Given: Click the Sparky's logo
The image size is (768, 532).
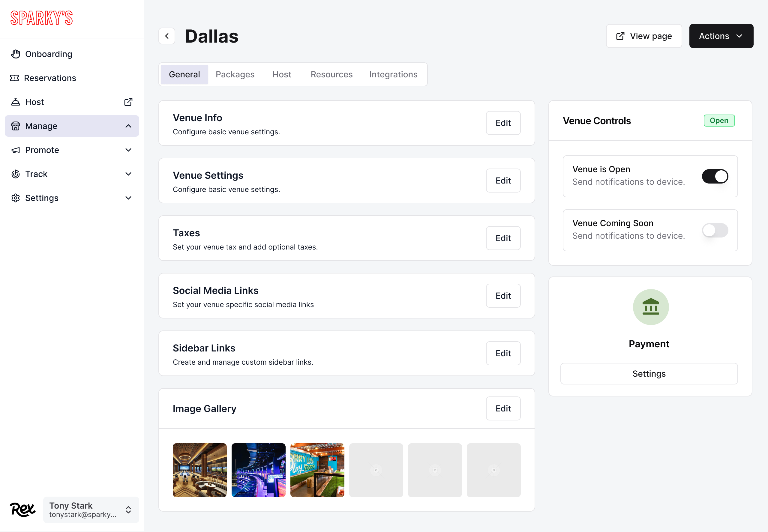Looking at the screenshot, I should tap(41, 17).
